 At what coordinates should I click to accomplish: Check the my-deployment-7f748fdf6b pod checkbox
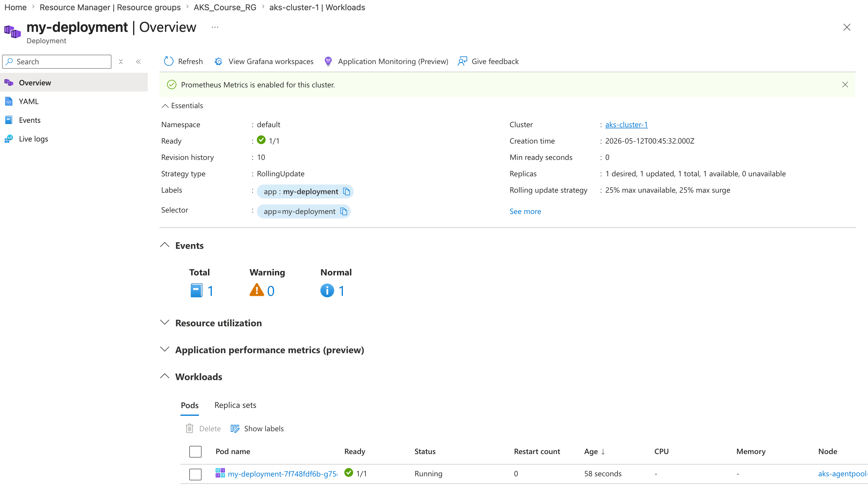[x=195, y=474]
